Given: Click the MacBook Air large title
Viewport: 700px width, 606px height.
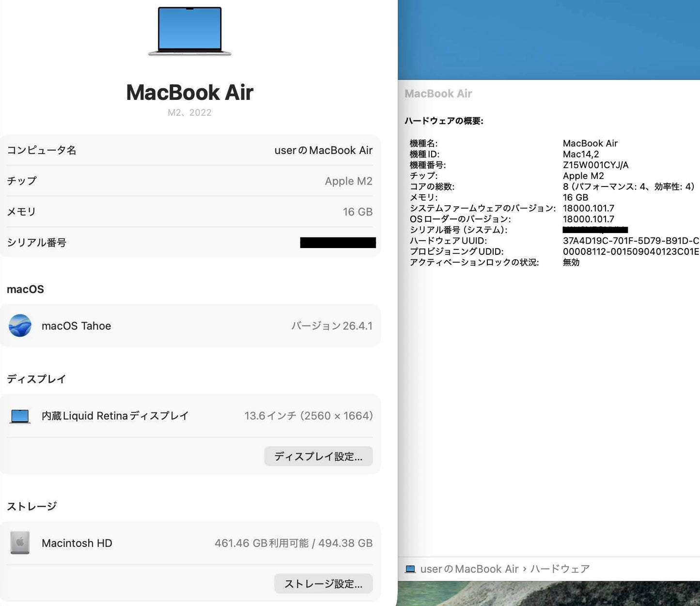Looking at the screenshot, I should click(189, 93).
